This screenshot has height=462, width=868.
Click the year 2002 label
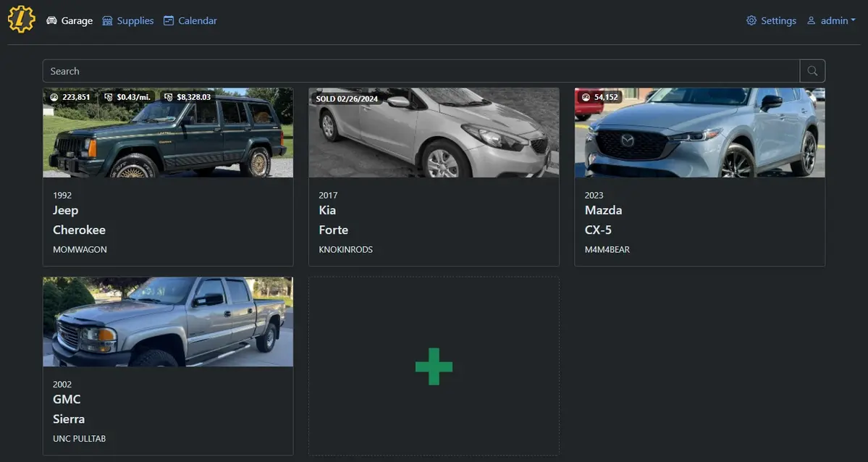point(62,384)
